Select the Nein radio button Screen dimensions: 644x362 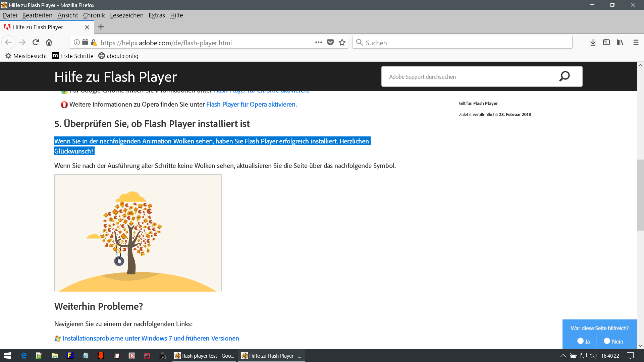pos(607,341)
